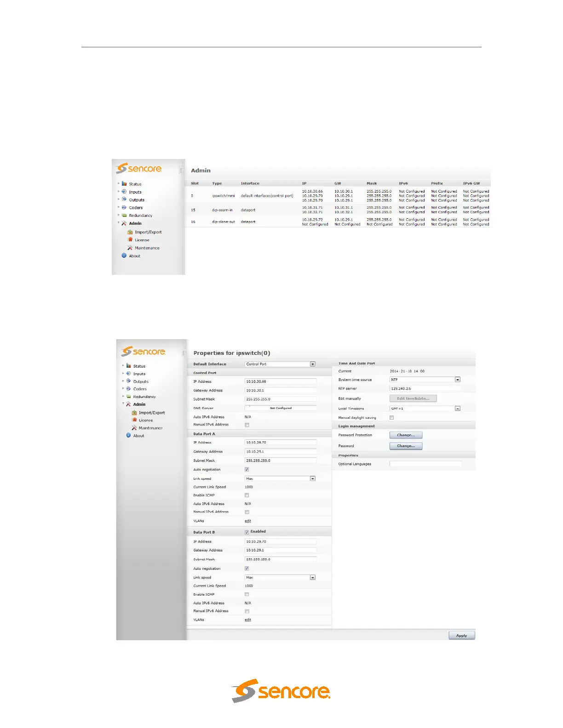Click the Sencore logo above the Properties page sidebar
The width and height of the screenshot is (563, 728).
[144, 351]
